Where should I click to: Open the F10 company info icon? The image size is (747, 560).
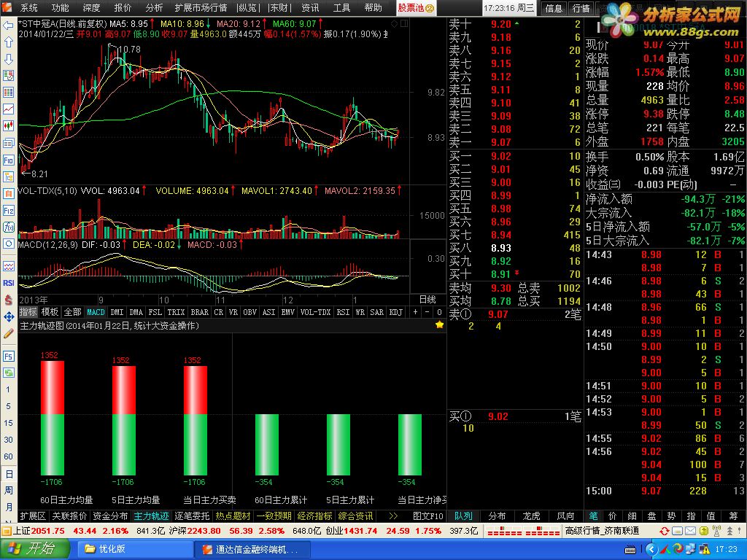click(8, 160)
